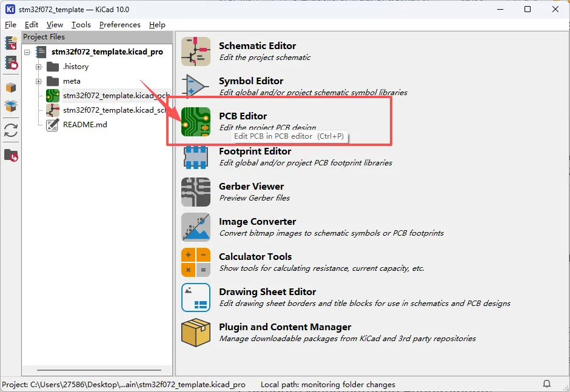This screenshot has width=570, height=392.
Task: Select the kicad_pcb file icon in tree
Action: point(53,96)
